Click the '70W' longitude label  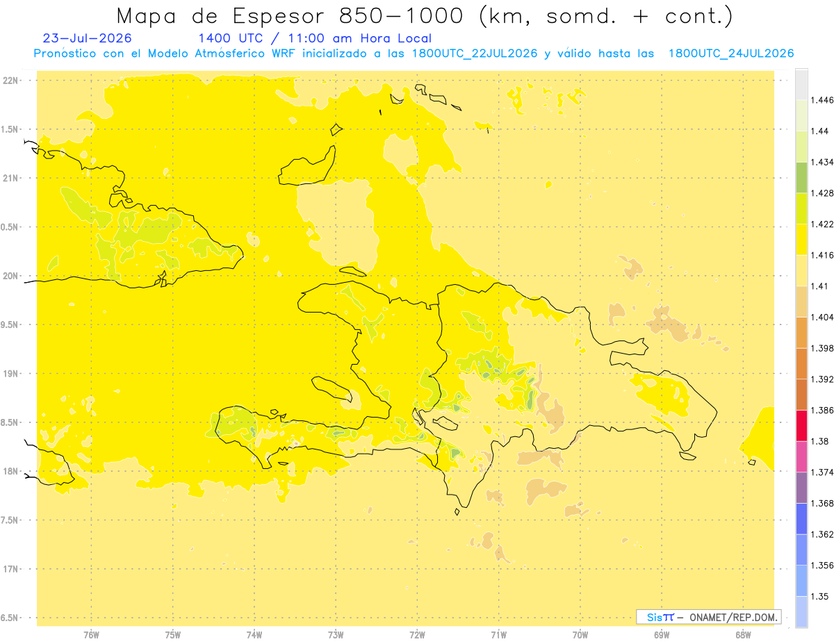[580, 634]
